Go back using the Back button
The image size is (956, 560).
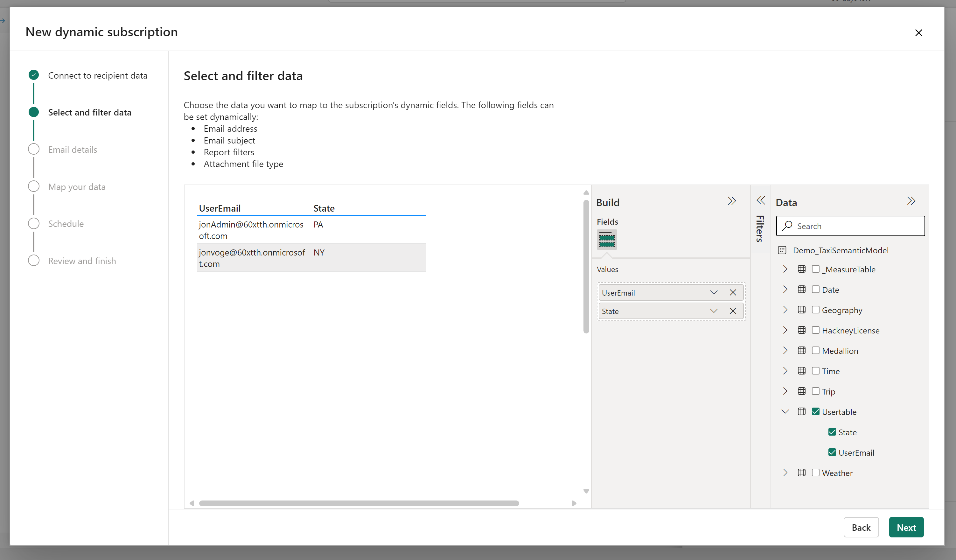pos(861,527)
